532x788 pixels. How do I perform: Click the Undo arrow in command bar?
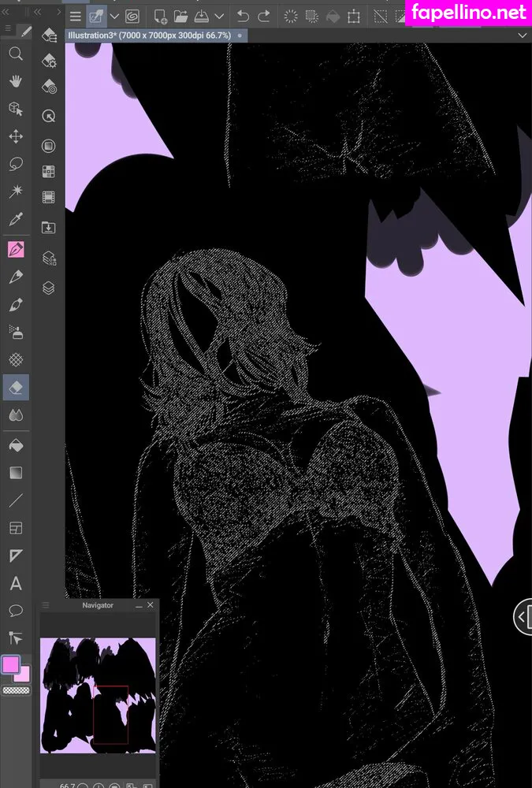click(x=243, y=16)
